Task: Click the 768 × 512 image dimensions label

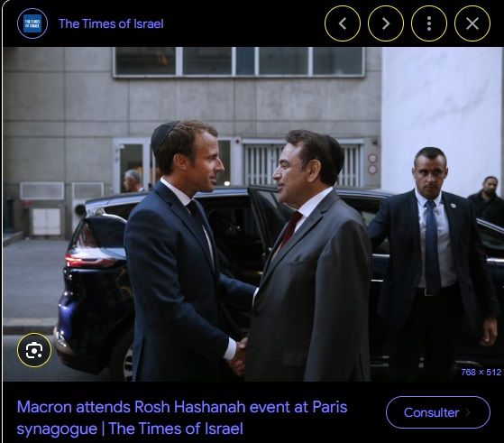Action: point(481,373)
